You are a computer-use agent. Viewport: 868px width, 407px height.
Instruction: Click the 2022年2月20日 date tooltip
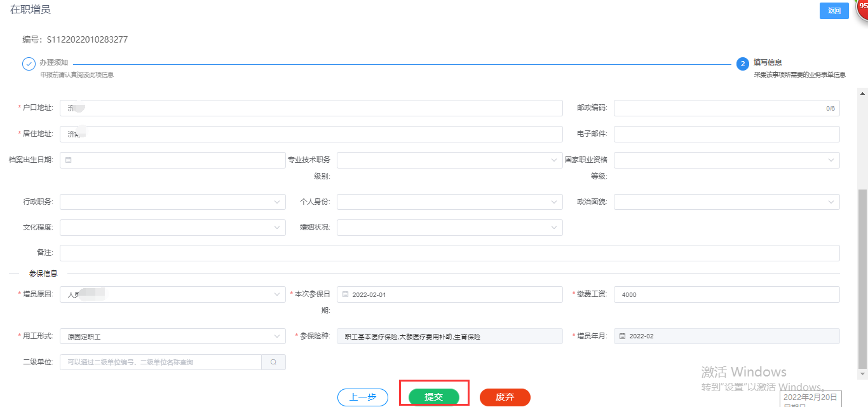(810, 399)
